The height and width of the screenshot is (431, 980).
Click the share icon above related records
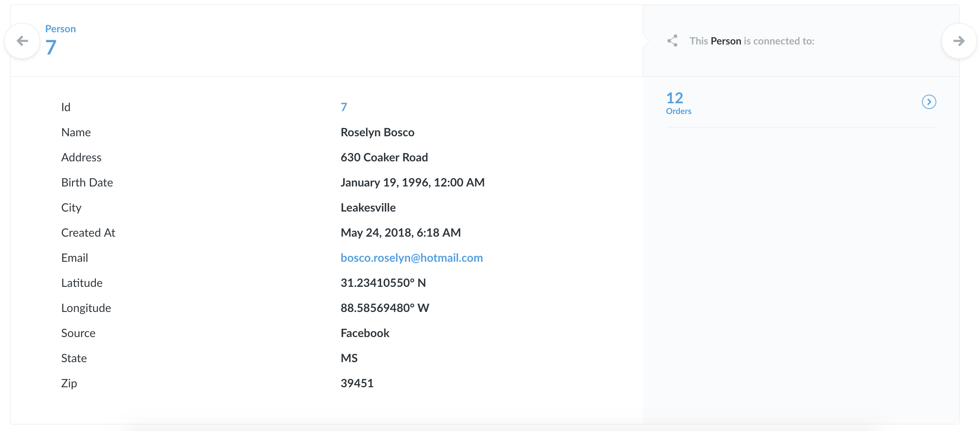[673, 41]
